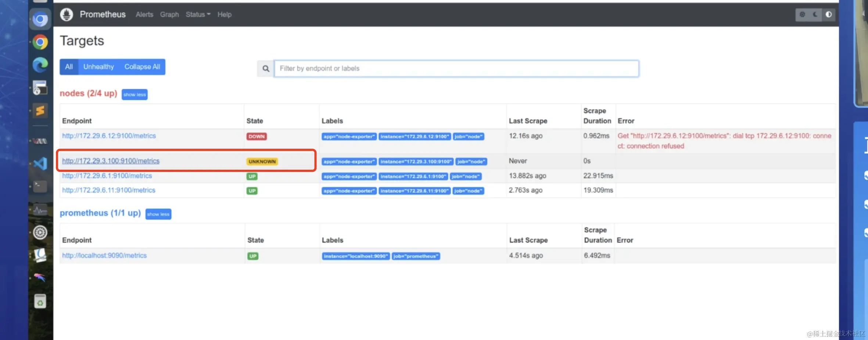The image size is (868, 340).
Task: Click the "2.763s ago" last scrape value
Action: tap(526, 190)
